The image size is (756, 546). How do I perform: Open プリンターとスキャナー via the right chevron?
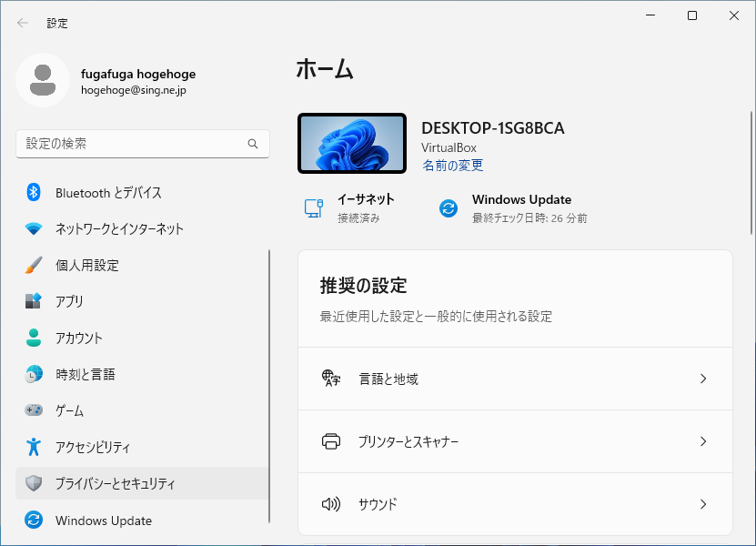point(702,441)
